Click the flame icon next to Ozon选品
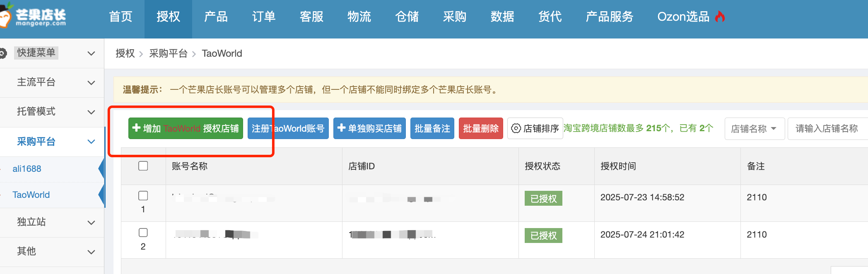This screenshot has width=868, height=274. coord(720,17)
